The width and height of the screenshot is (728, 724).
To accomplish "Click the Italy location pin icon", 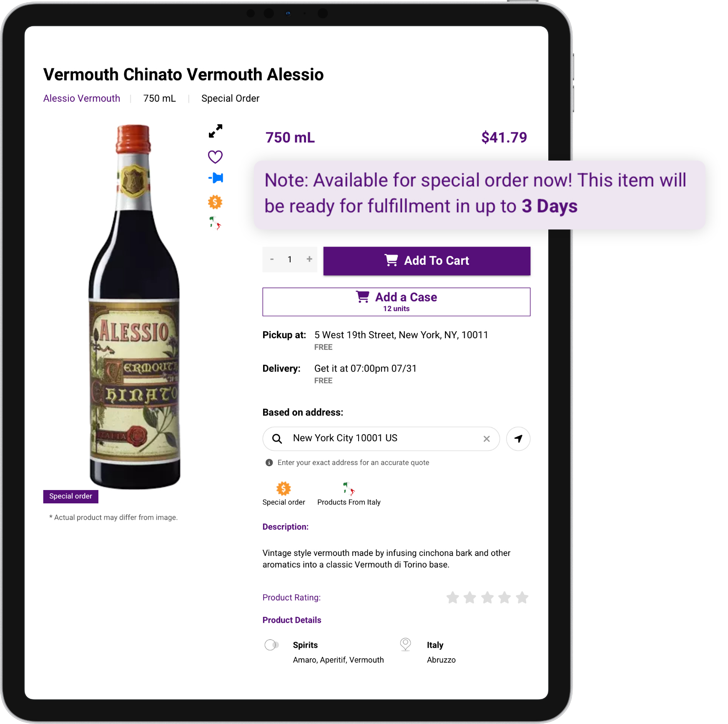I will (x=405, y=644).
